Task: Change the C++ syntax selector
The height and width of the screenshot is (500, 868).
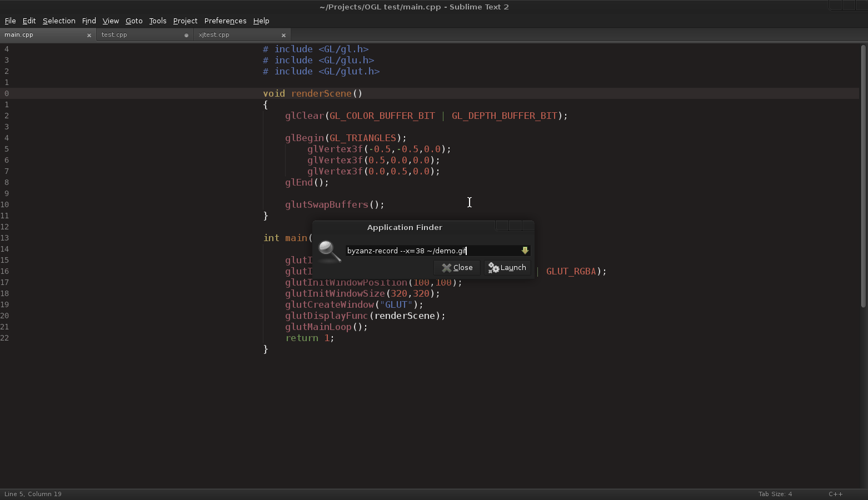Action: click(x=835, y=494)
